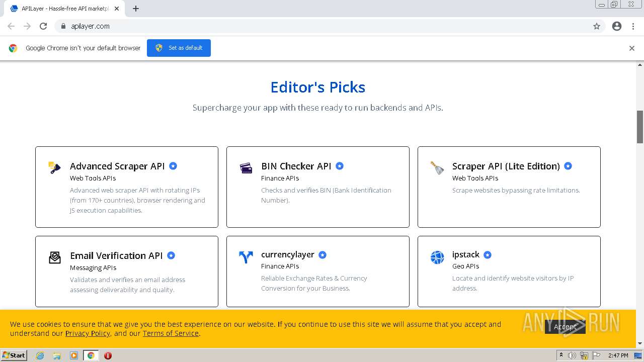Accept the cookies notice

click(565, 327)
